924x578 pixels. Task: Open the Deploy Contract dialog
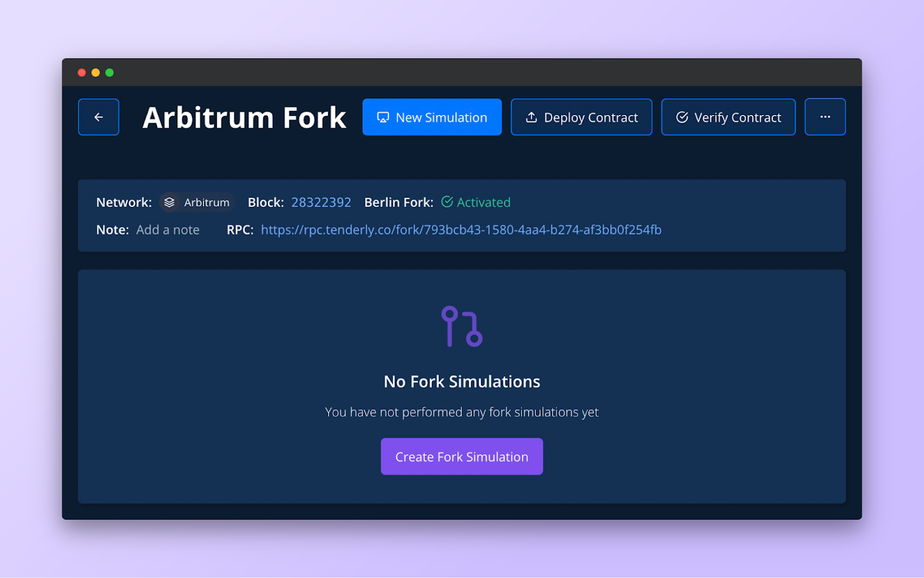(582, 117)
